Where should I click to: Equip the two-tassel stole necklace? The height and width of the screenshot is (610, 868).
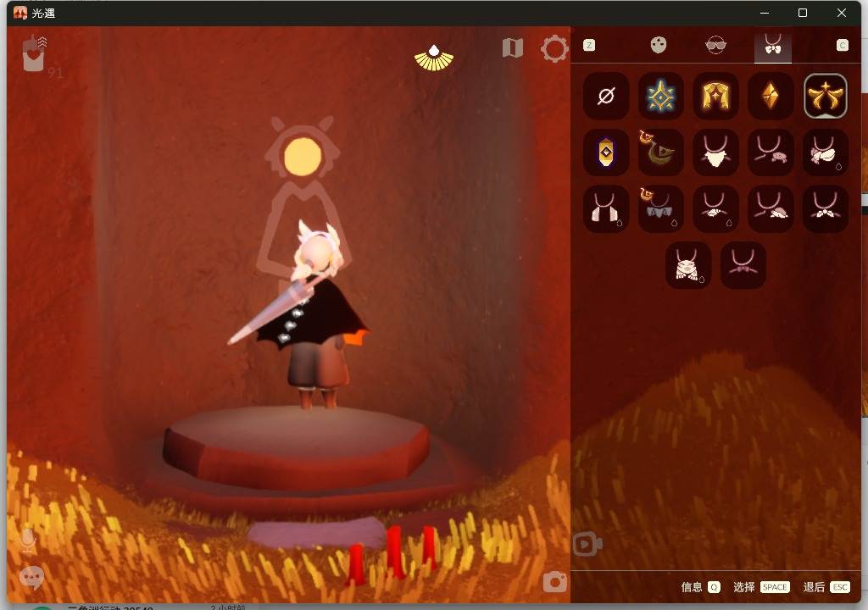605,208
